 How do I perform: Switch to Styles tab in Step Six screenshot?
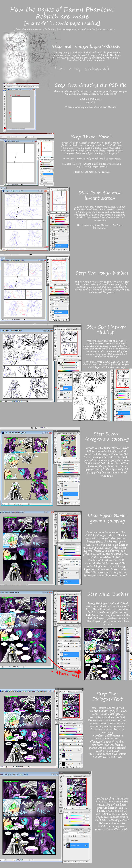coord(72,360)
